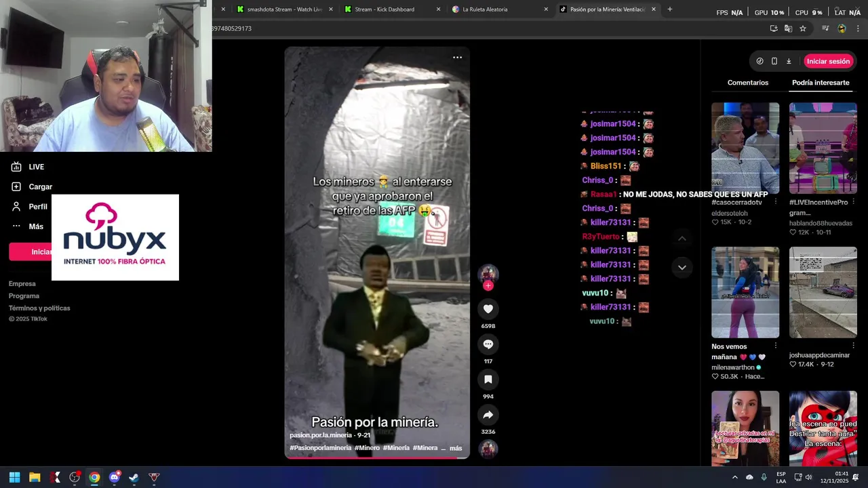Open File Explorer from taskbar
The image size is (868, 488).
(35, 477)
